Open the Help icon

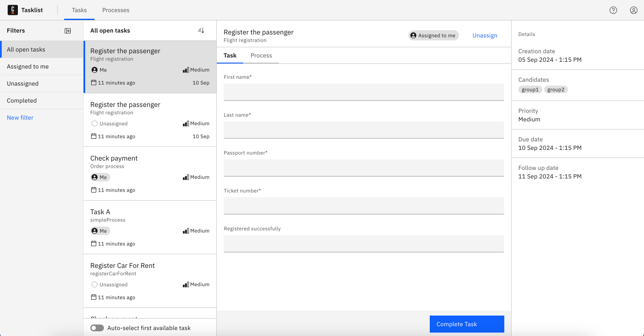613,10
